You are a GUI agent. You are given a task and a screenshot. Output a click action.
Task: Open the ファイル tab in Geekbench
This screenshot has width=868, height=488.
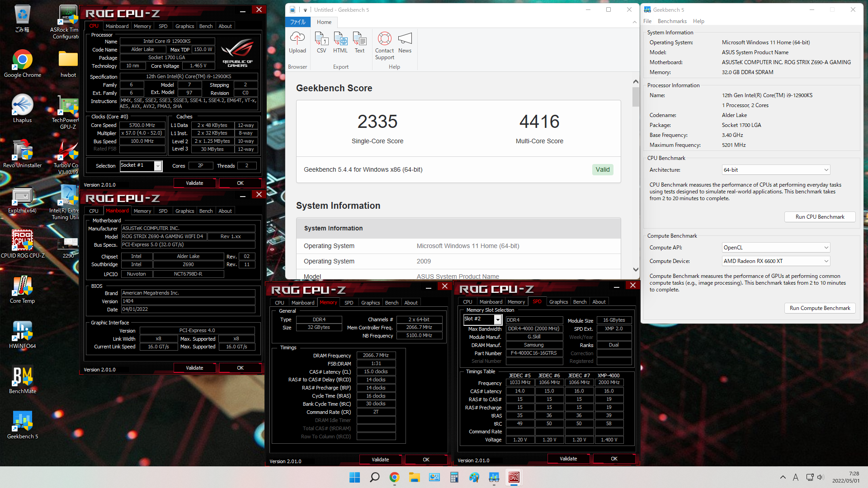[298, 22]
